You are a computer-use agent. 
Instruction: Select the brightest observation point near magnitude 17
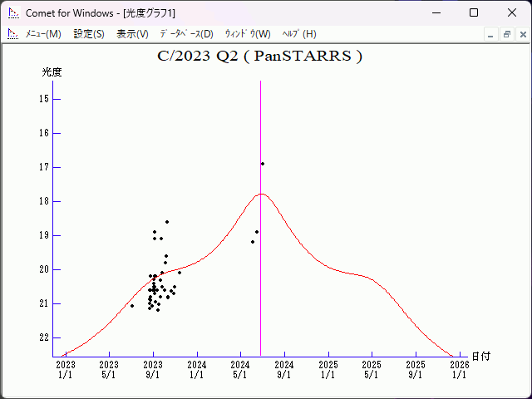point(263,164)
